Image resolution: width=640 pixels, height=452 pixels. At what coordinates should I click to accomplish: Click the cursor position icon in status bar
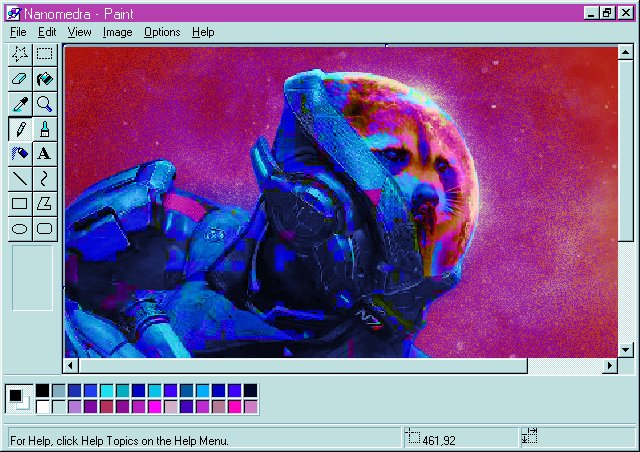point(413,436)
